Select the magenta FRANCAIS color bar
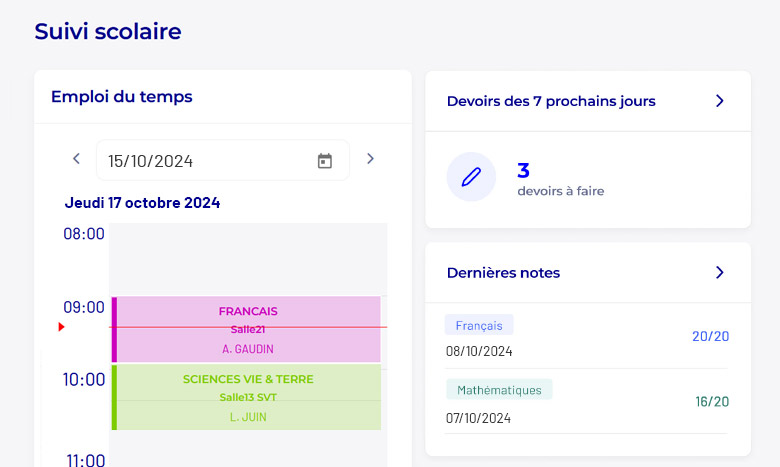780x467 pixels. pos(114,329)
